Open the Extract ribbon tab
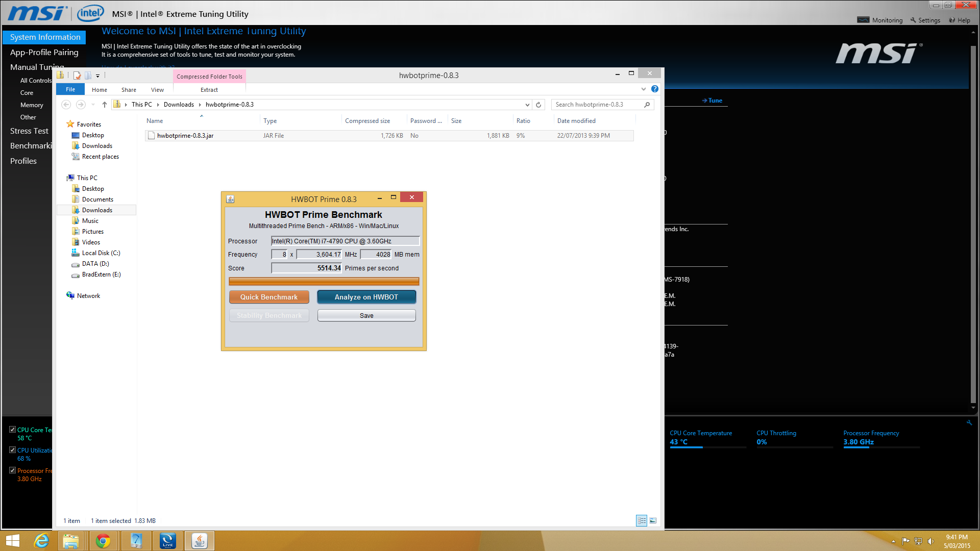The width and height of the screenshot is (980, 551). coord(209,90)
